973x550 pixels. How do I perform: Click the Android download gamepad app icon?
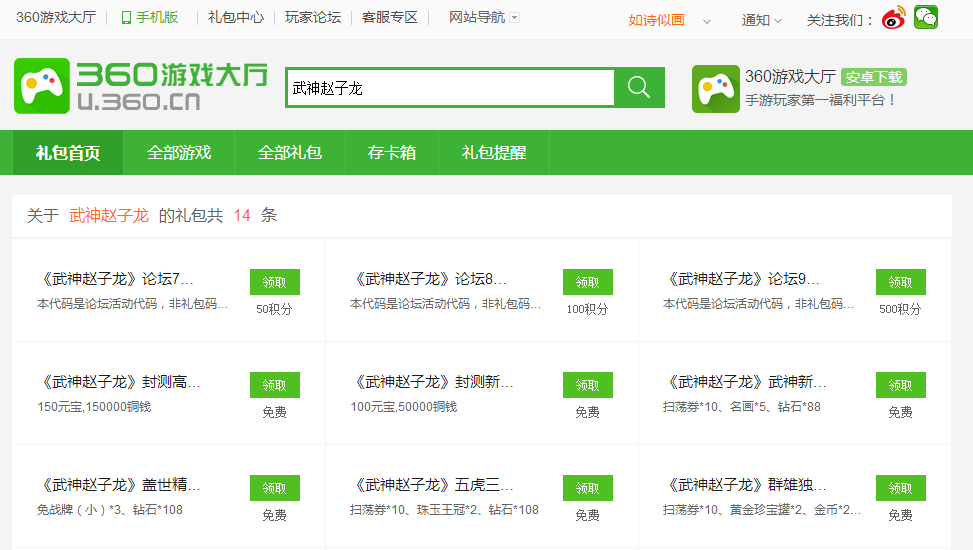tap(716, 89)
